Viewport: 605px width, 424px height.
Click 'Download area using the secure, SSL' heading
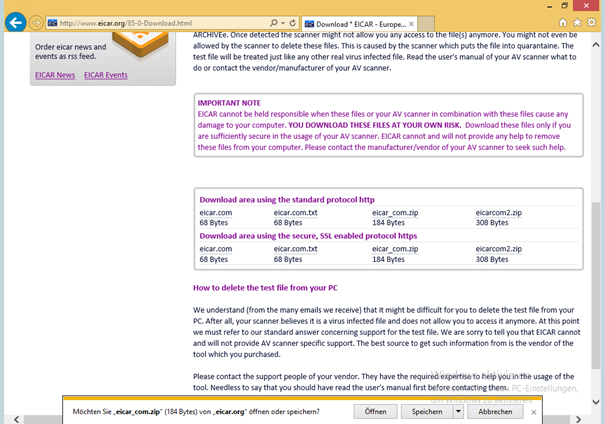pyautogui.click(x=308, y=236)
